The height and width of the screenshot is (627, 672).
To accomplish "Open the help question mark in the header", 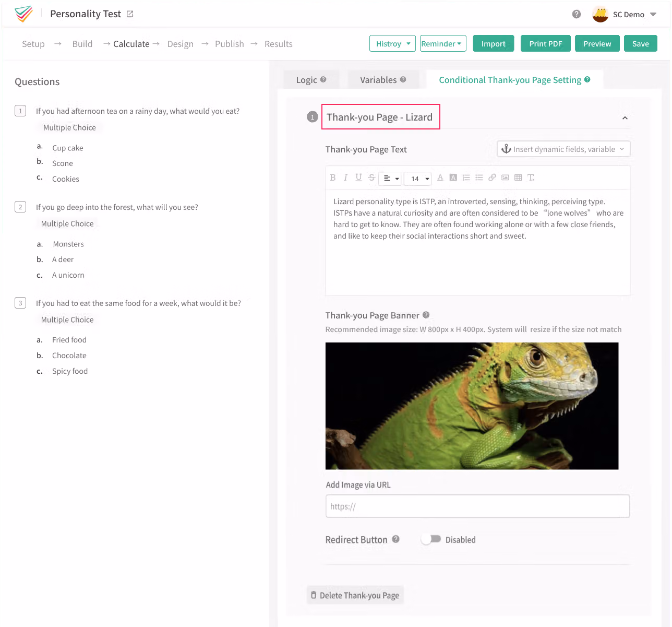I will [577, 14].
